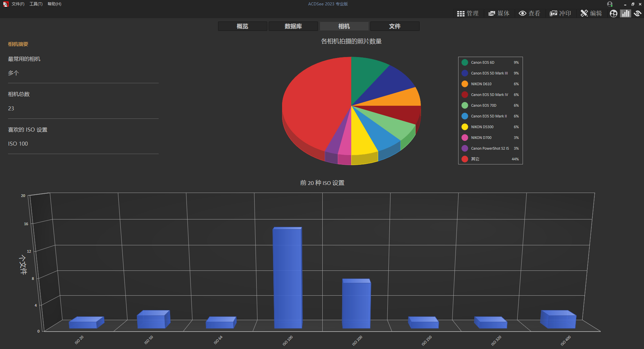Click the Canon EOS 5D Mark II swatch
The height and width of the screenshot is (349, 644).
click(x=465, y=116)
